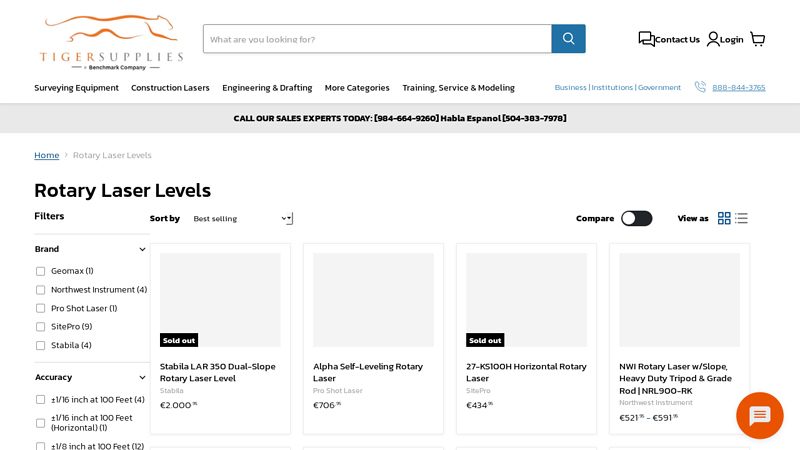The width and height of the screenshot is (800, 450).
Task: Click the Contact Us chat icon
Action: click(646, 39)
